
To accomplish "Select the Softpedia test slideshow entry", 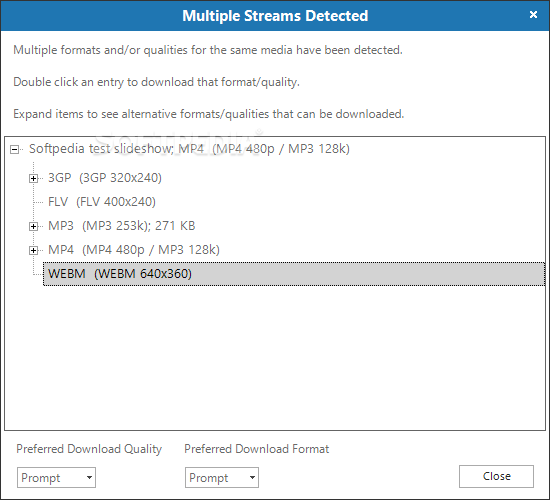I will point(189,149).
